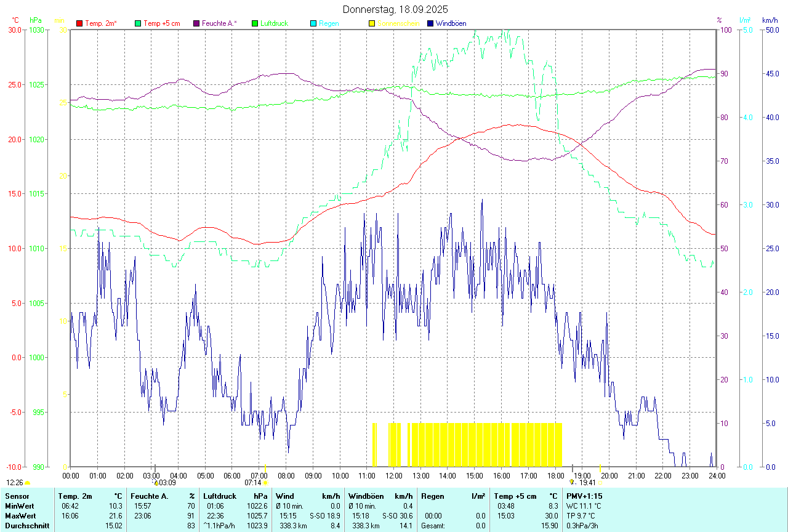
Task: Click the km/h axis unit label top right
Action: 770,20
